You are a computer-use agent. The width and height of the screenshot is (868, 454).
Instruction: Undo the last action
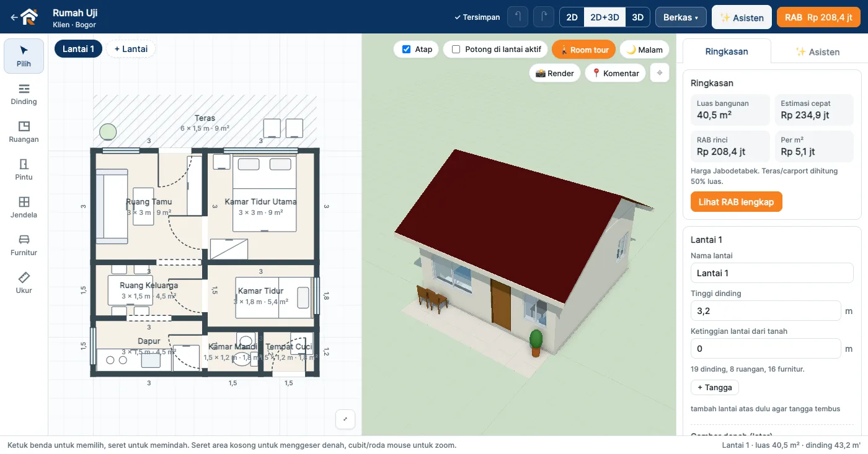(x=518, y=17)
